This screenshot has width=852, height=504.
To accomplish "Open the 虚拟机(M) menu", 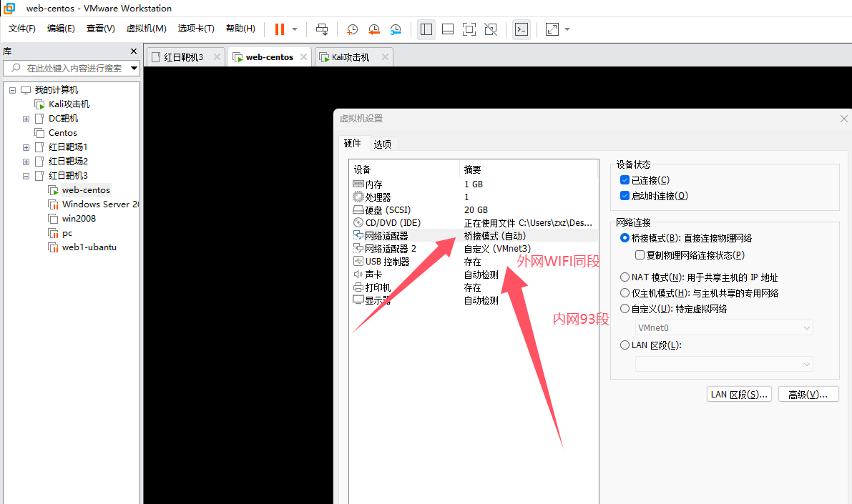I will (x=146, y=29).
